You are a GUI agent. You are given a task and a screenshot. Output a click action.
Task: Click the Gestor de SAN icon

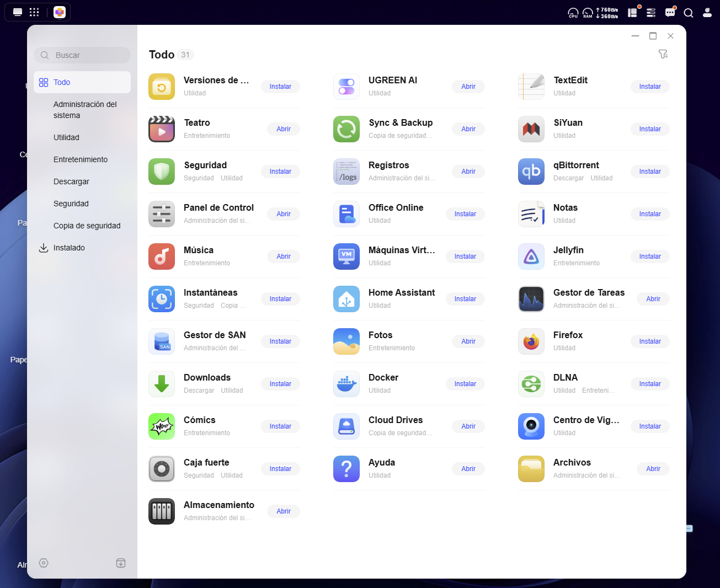162,341
